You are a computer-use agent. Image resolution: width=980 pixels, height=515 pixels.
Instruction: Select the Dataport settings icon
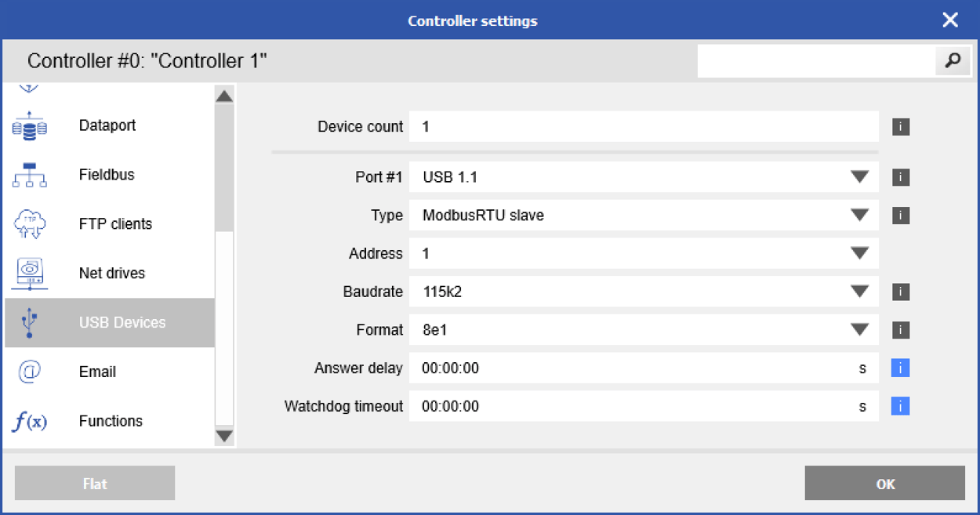click(29, 125)
